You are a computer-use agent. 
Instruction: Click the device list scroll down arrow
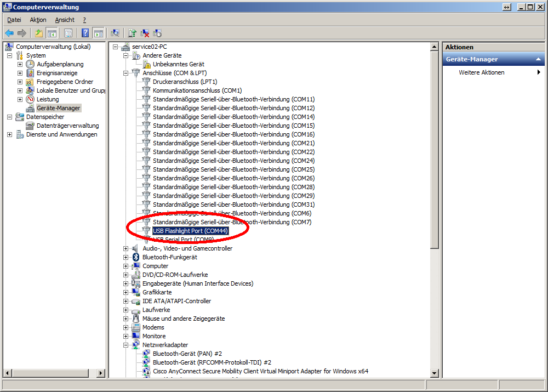[435, 373]
